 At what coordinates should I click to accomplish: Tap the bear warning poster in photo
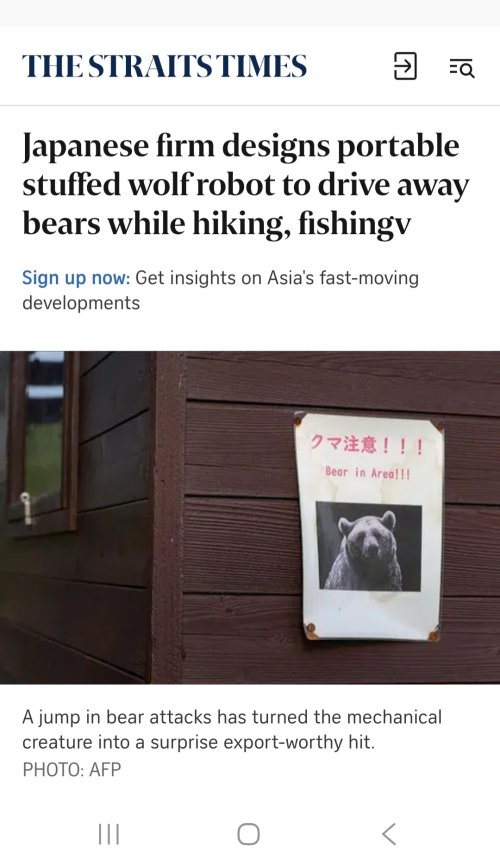[x=369, y=526]
